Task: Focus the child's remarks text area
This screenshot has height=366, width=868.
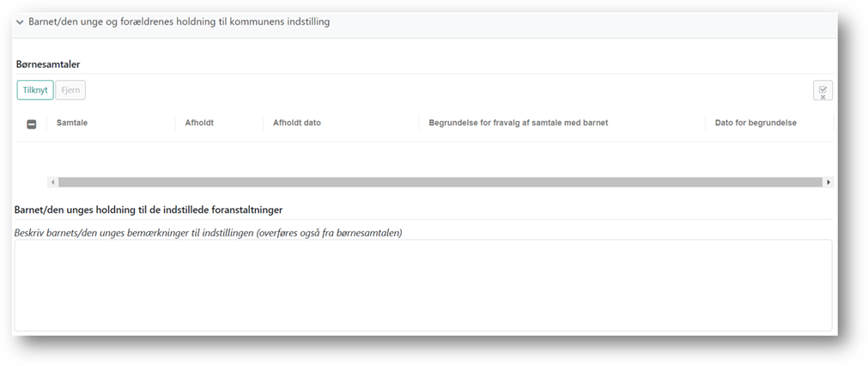Action: [422, 284]
